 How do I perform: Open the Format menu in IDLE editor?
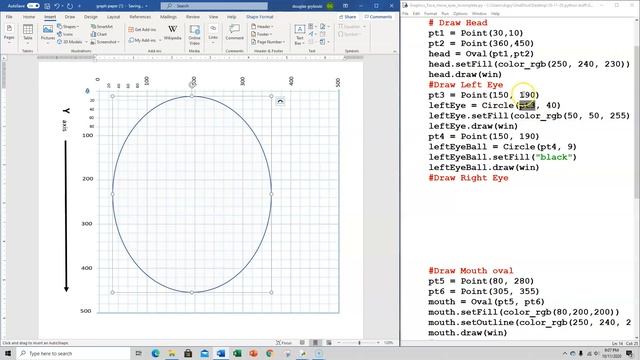(x=430, y=13)
